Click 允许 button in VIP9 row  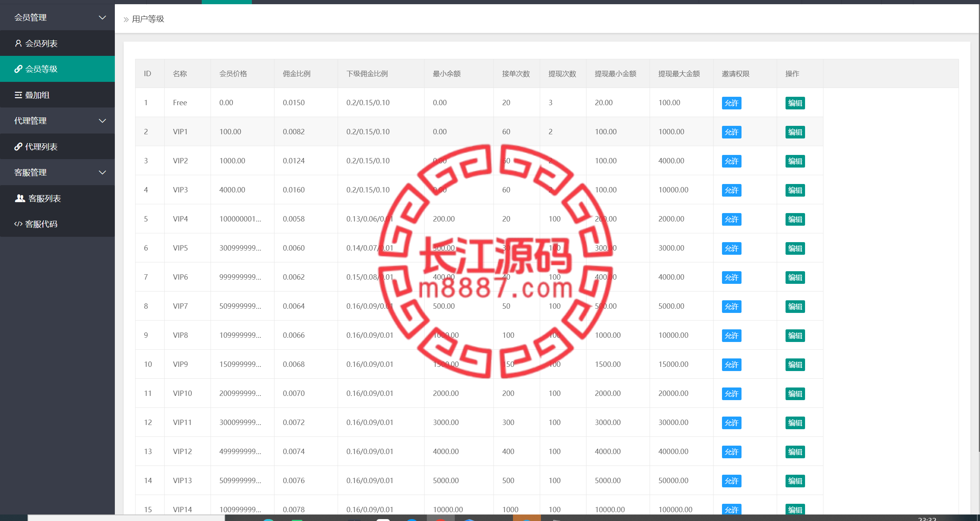point(732,365)
